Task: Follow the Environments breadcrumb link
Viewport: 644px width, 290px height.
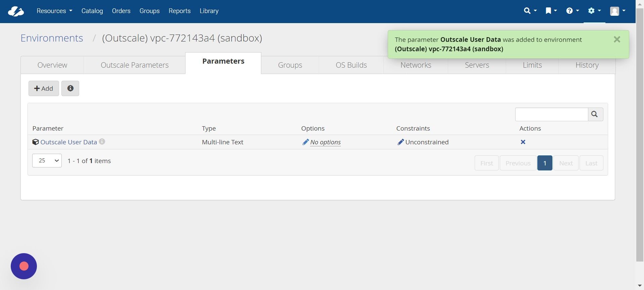Action: point(52,38)
